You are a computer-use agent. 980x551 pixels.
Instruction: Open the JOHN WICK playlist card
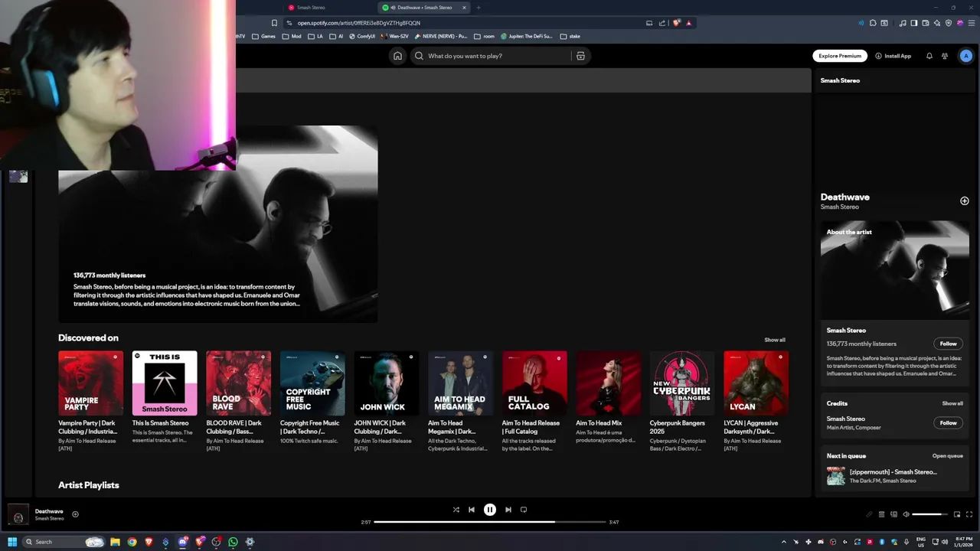click(386, 401)
